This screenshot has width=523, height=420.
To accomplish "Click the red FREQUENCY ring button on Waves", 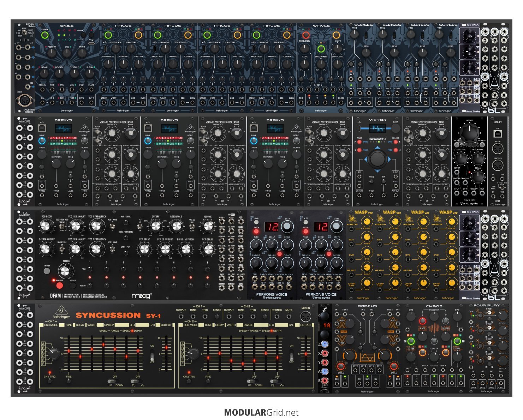I will click(x=306, y=35).
